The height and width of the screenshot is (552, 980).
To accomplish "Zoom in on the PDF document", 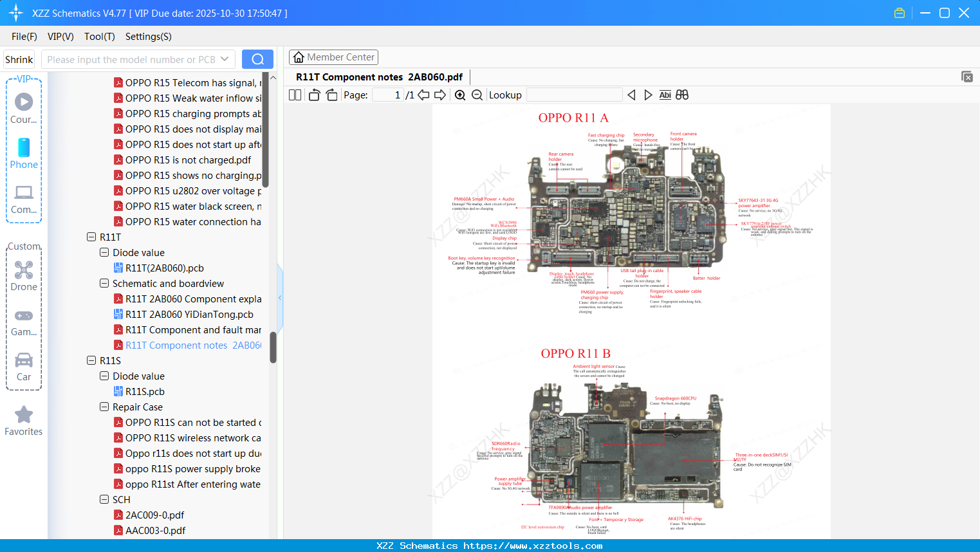I will click(460, 95).
